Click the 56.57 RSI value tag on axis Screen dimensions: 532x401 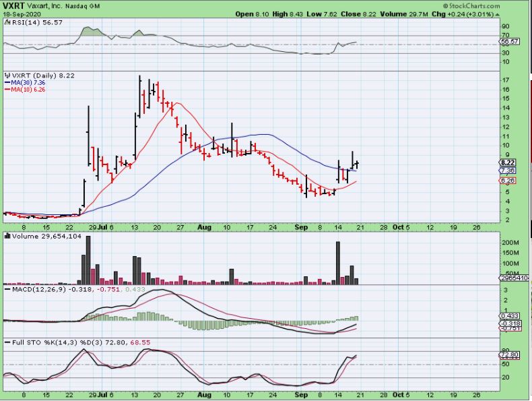tap(509, 41)
